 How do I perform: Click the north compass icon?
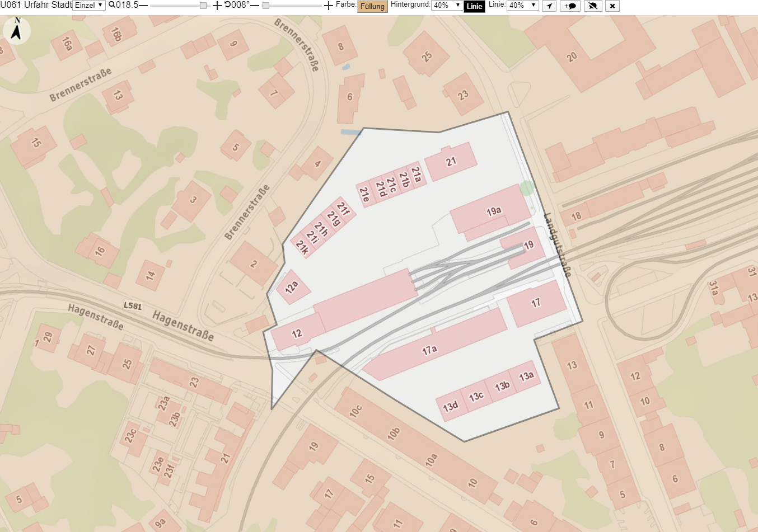pos(17,30)
